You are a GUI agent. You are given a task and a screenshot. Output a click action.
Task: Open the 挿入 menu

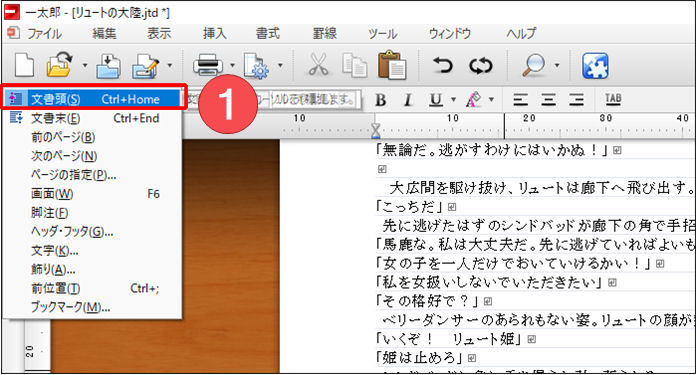point(215,34)
